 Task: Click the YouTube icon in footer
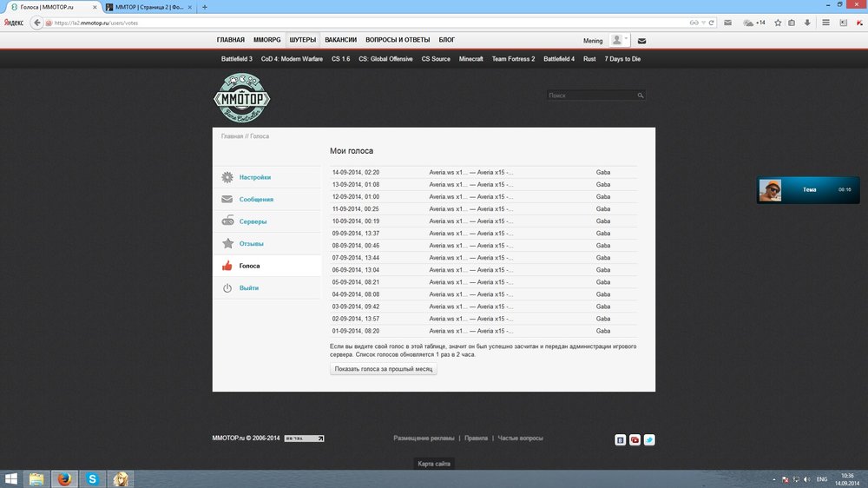click(x=635, y=440)
